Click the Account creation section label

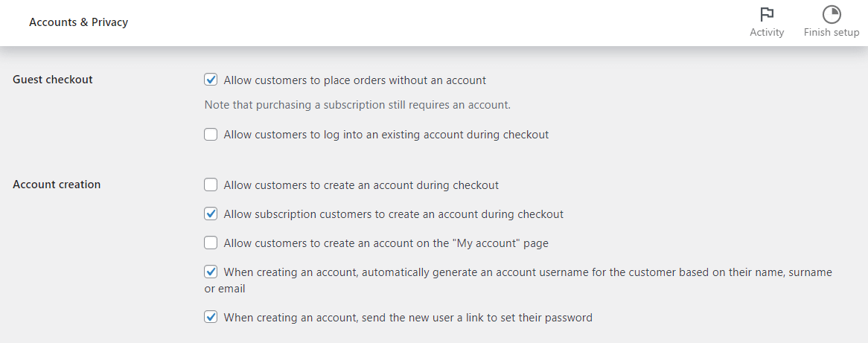(x=57, y=185)
